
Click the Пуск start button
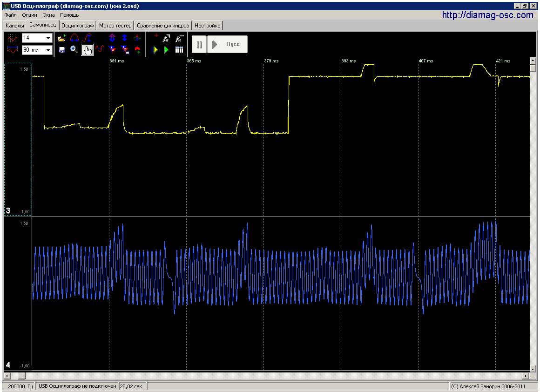227,44
